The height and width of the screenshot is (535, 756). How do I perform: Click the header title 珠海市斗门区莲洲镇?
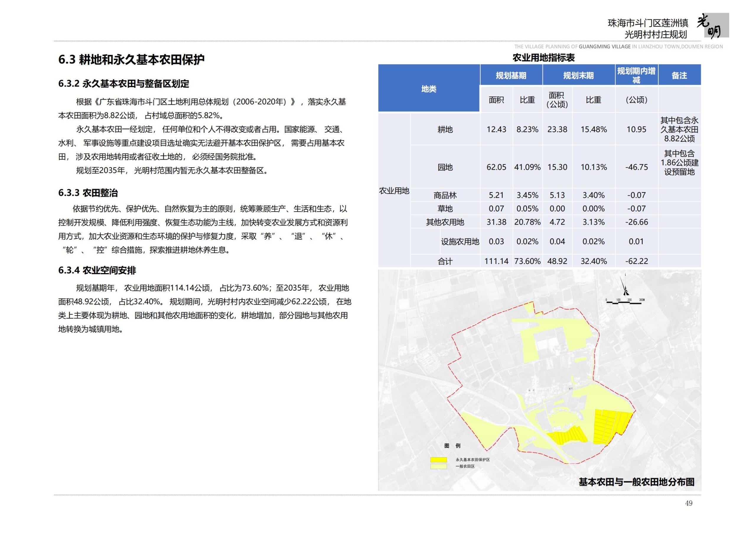click(x=648, y=23)
